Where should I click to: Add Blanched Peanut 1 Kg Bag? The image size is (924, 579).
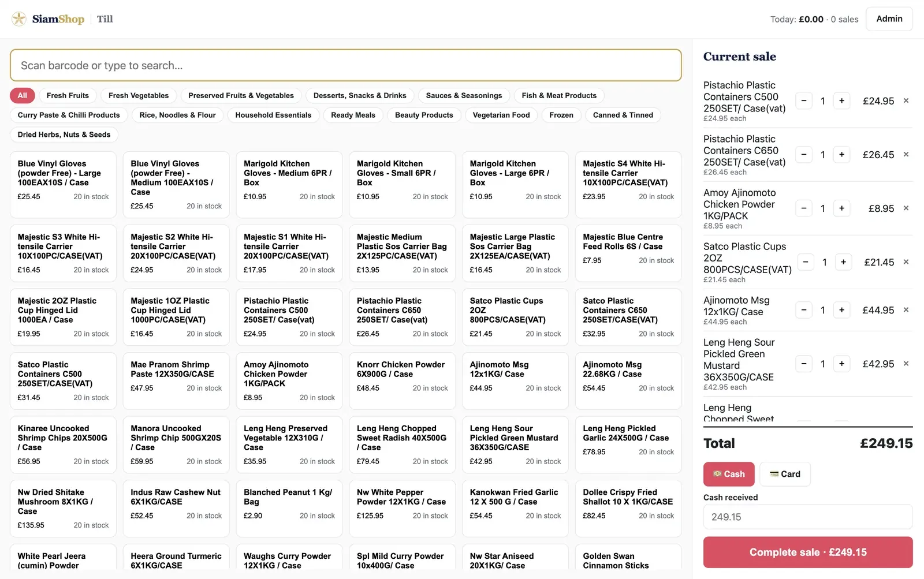click(289, 509)
